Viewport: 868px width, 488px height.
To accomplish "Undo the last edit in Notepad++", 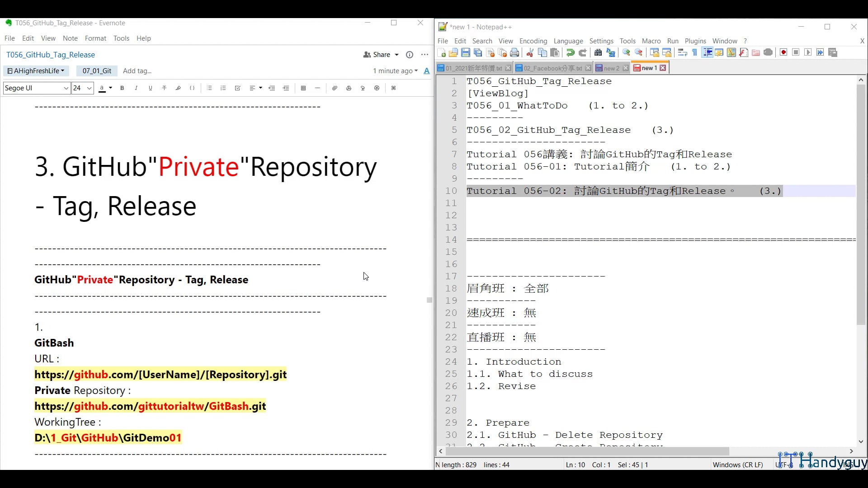I will 570,52.
